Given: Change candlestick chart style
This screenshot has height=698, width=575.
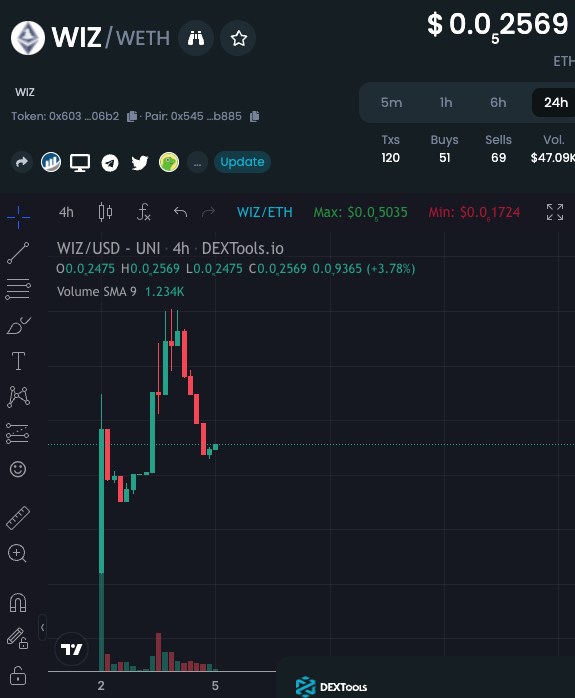Looking at the screenshot, I should 105,212.
